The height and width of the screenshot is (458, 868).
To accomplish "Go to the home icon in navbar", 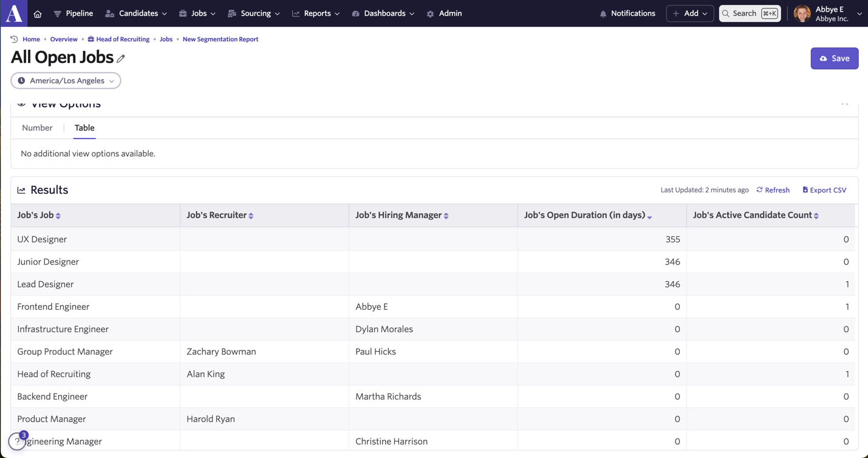I will [x=38, y=14].
